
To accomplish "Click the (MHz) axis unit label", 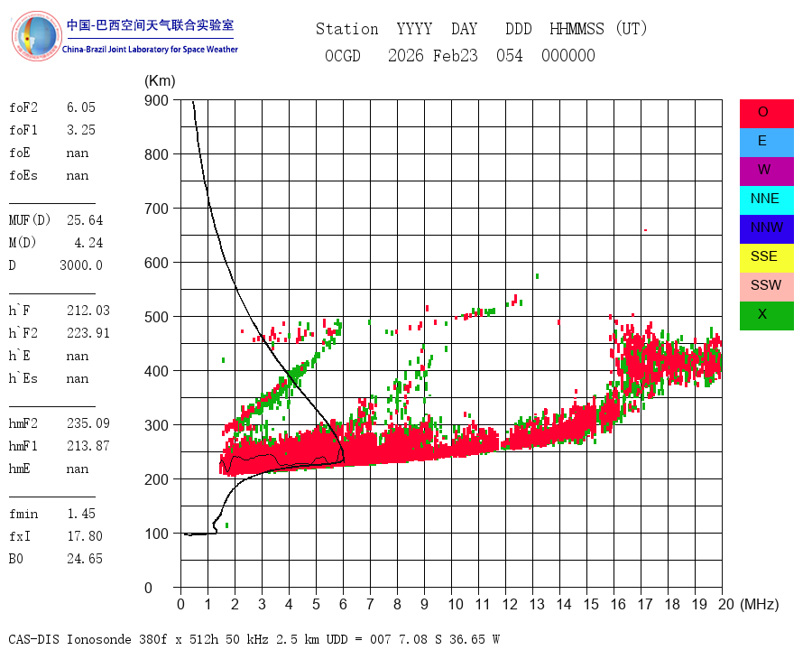I will tap(760, 604).
